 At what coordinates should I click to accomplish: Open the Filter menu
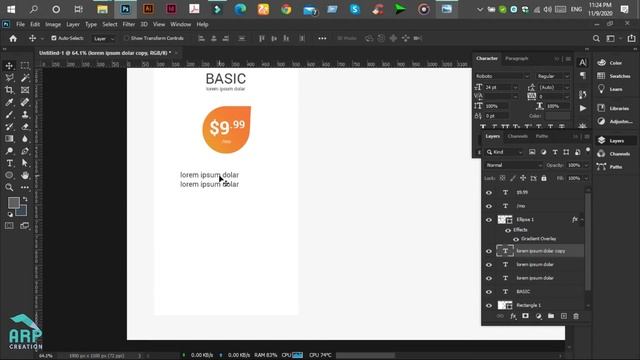point(129,24)
